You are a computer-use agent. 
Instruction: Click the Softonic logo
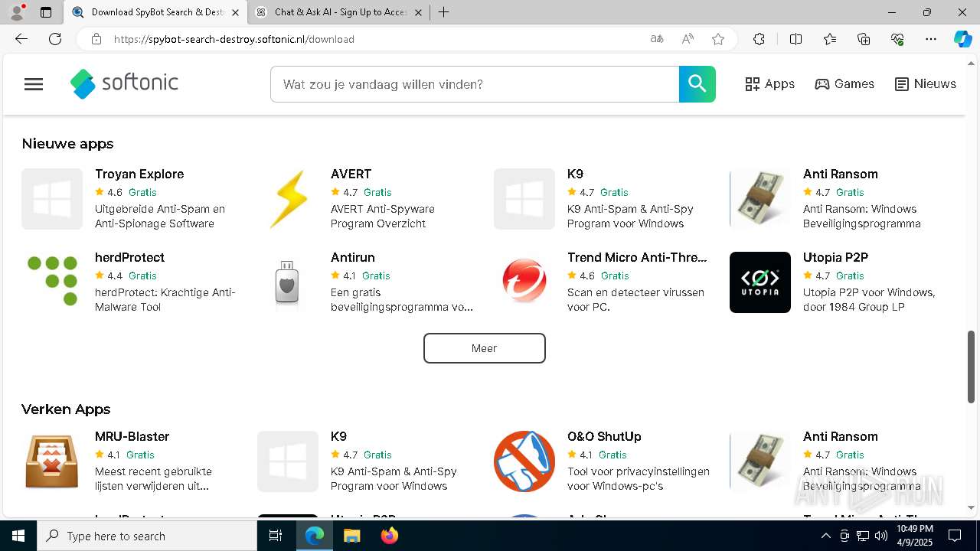pyautogui.click(x=124, y=83)
